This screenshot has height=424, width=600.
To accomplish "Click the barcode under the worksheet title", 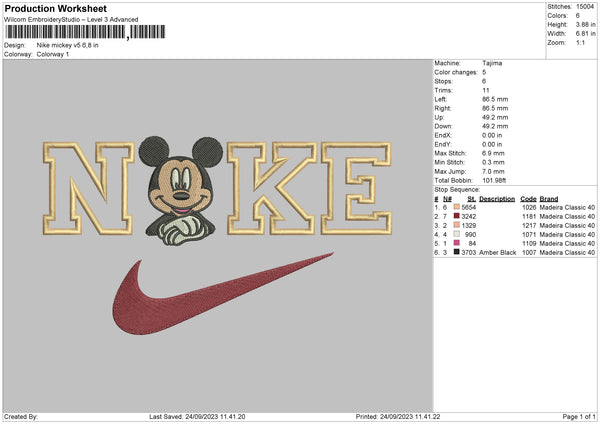I will tap(85, 32).
